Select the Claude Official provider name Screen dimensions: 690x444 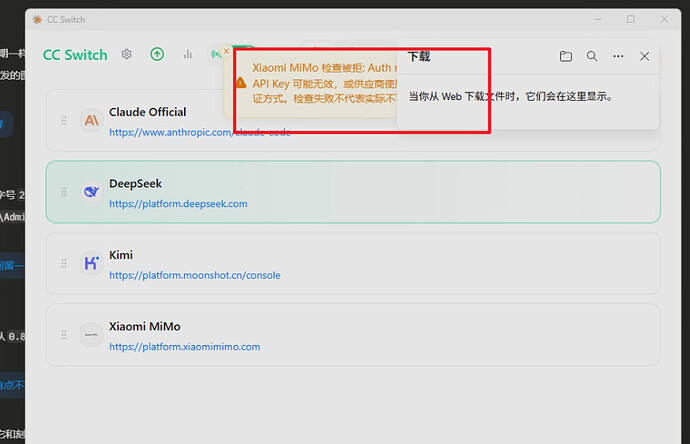[147, 112]
